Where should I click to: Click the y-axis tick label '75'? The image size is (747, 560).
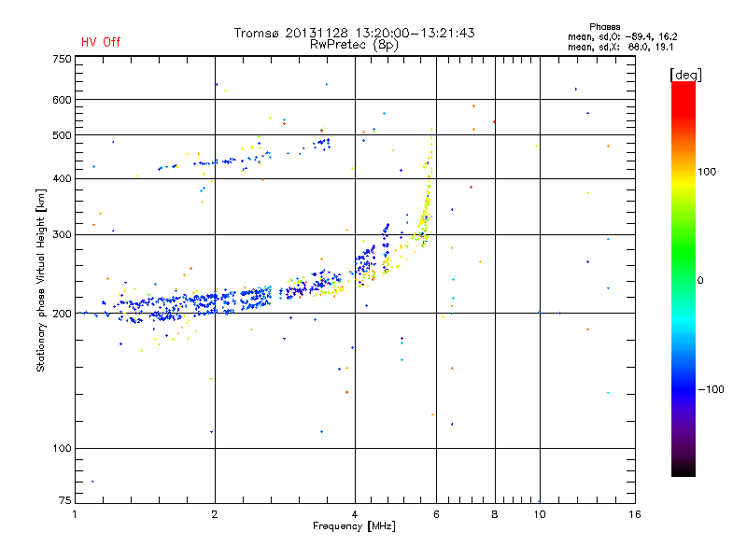coord(65,500)
